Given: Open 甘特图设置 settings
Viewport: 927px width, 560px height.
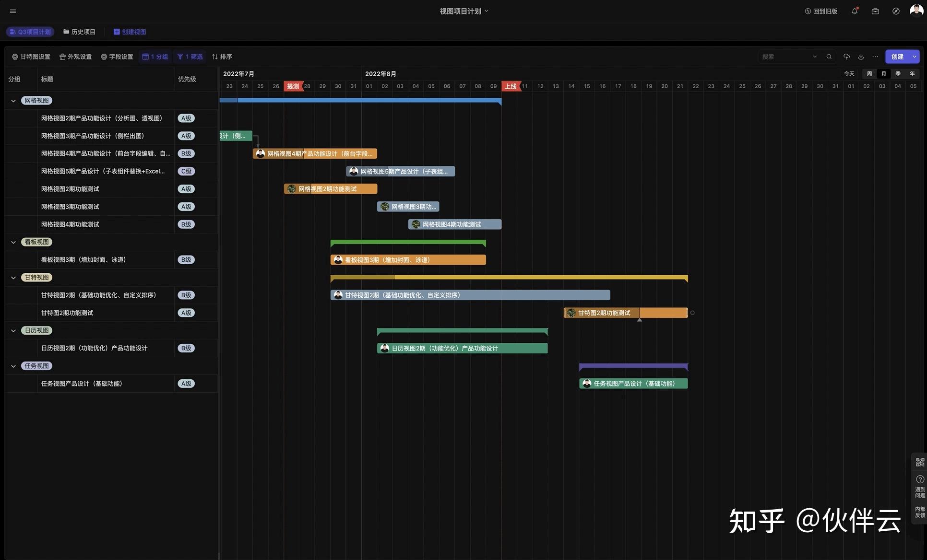Looking at the screenshot, I should coord(31,57).
